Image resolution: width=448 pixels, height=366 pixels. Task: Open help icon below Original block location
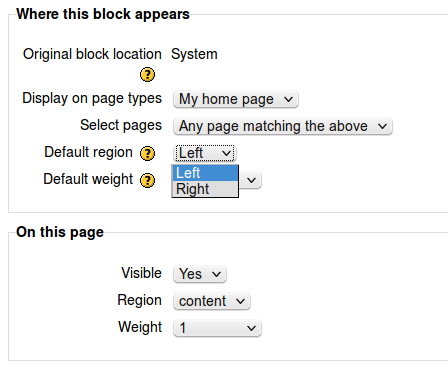click(147, 74)
